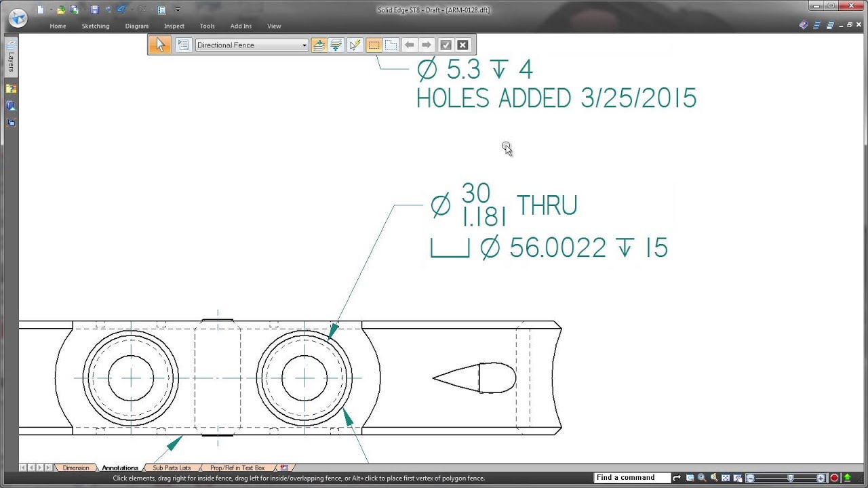This screenshot has width=868, height=488.
Task: Select the Add Ins tab
Action: 241,26
